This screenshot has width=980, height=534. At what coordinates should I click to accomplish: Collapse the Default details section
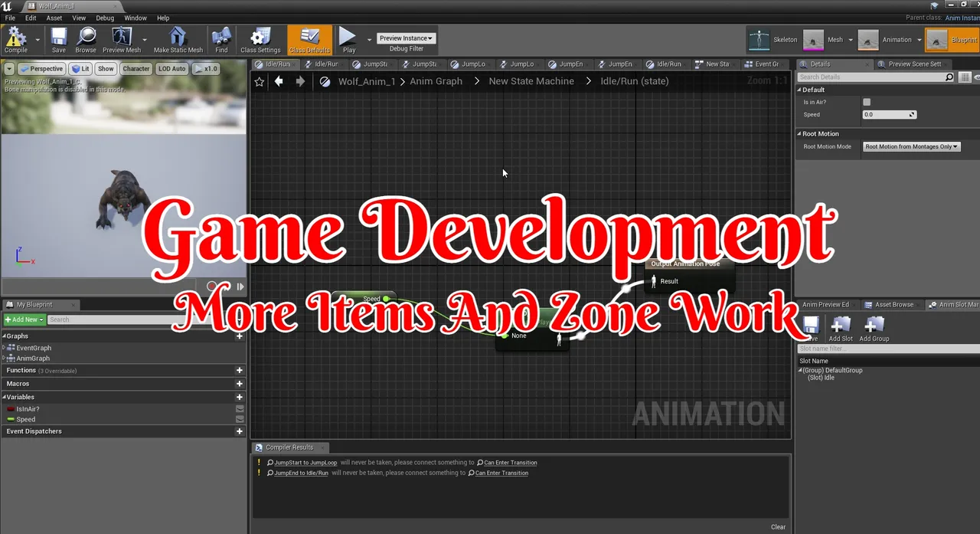799,90
